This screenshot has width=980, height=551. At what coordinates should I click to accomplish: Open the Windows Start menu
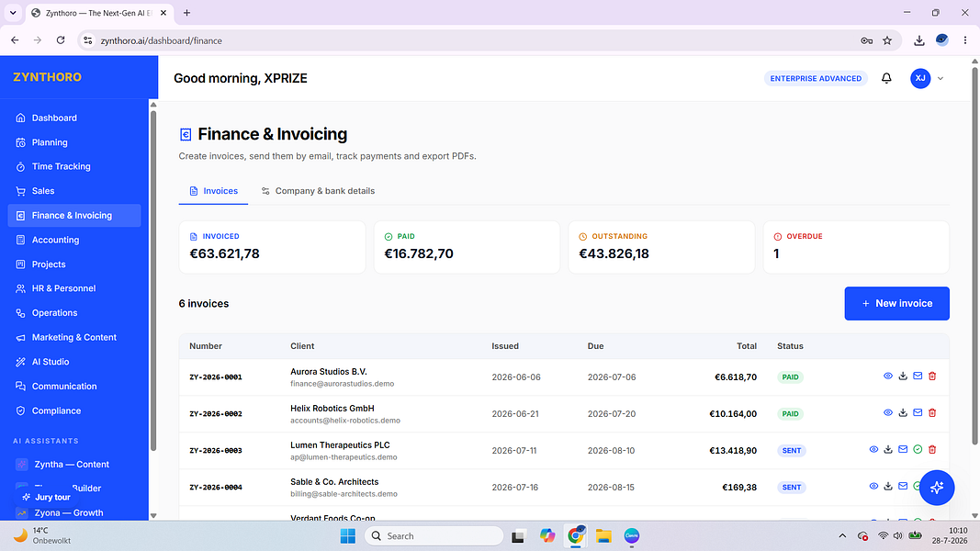pyautogui.click(x=348, y=536)
